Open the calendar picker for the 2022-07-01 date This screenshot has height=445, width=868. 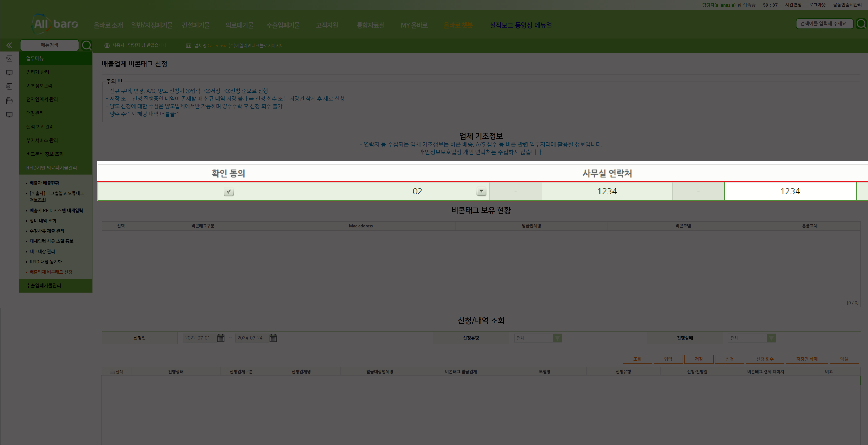[221, 338]
